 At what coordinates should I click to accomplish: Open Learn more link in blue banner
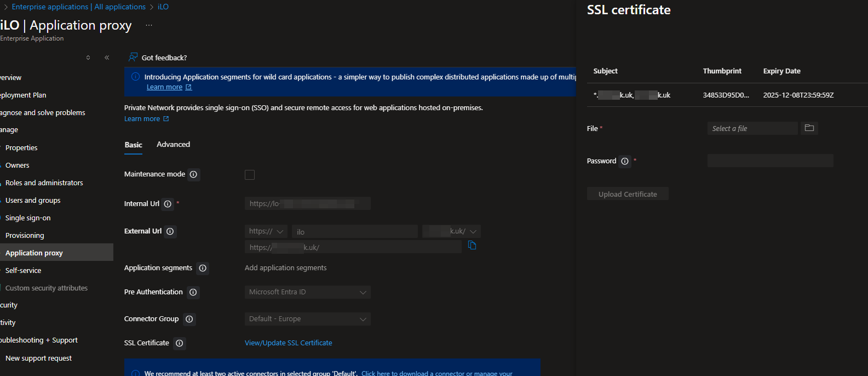pos(164,87)
